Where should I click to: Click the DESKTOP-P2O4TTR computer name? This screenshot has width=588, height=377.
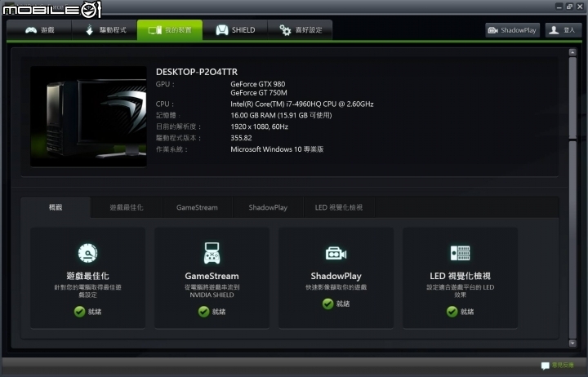(x=197, y=72)
